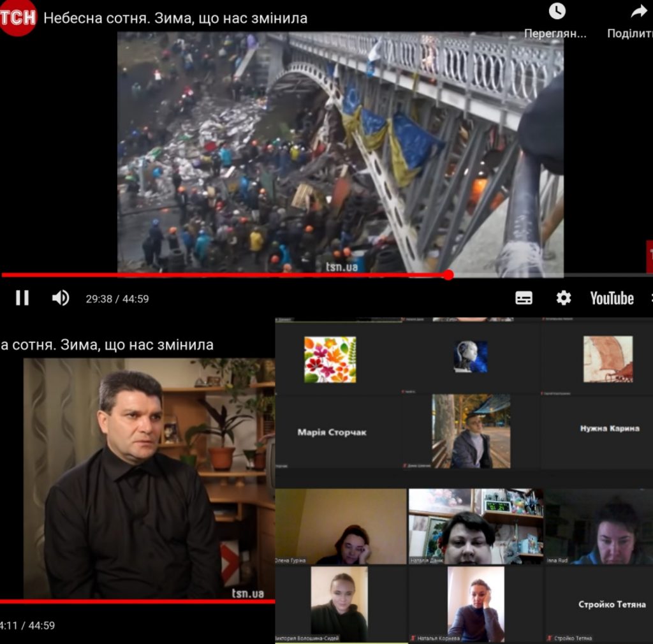
Task: Pause the video with the pause button
Action: pyautogui.click(x=22, y=298)
